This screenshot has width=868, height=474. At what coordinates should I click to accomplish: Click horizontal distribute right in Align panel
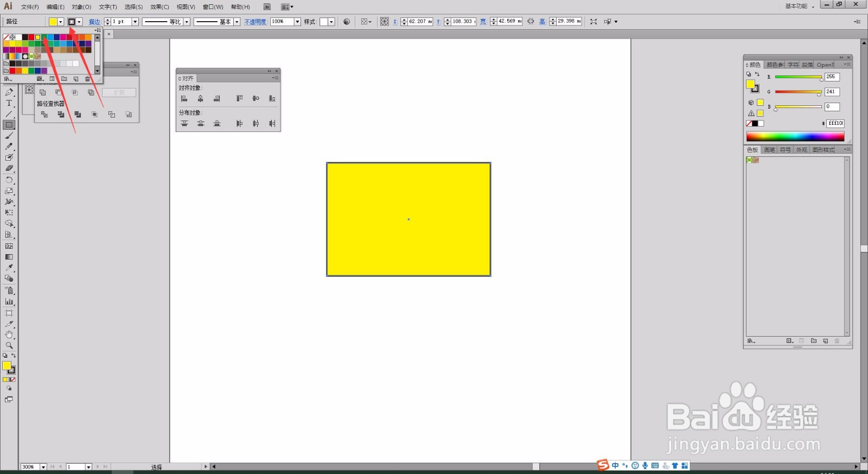[x=272, y=123]
